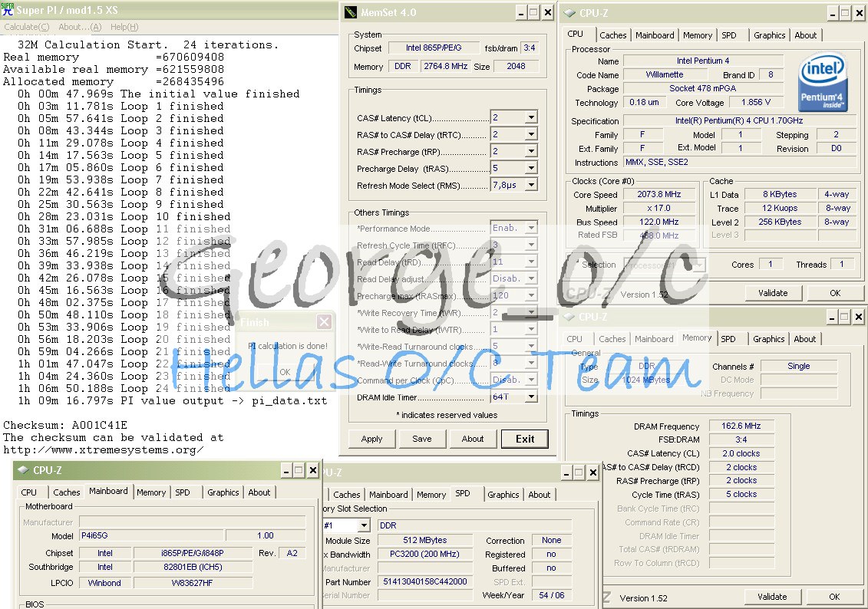Select CPU tab in CPU-Z Mainboard window
868x609 pixels.
(29, 492)
